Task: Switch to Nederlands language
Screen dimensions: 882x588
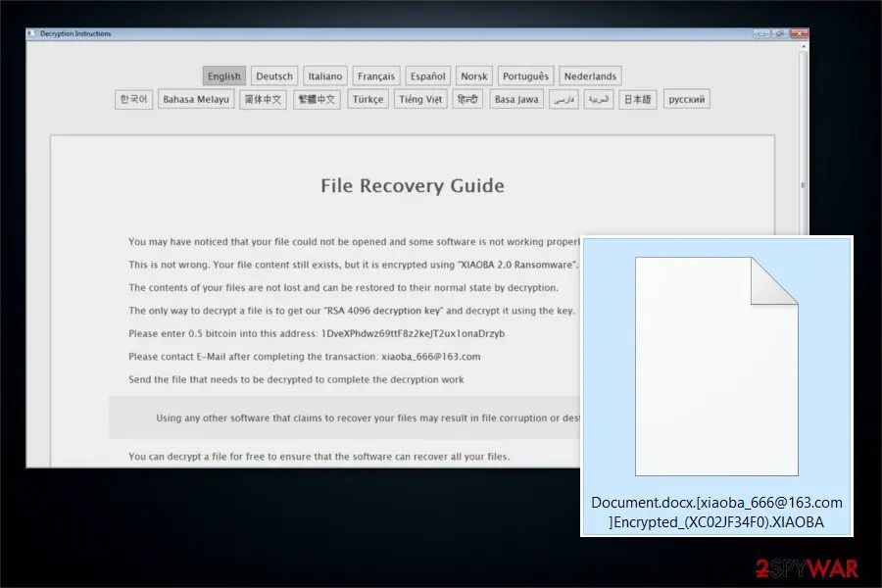Action: point(590,76)
